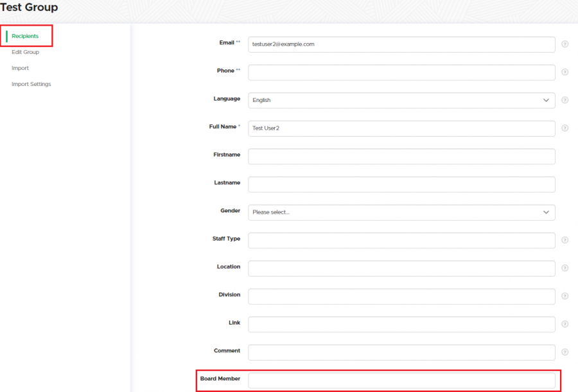Select the Lastname input field
The image size is (578, 392).
pyautogui.click(x=401, y=185)
